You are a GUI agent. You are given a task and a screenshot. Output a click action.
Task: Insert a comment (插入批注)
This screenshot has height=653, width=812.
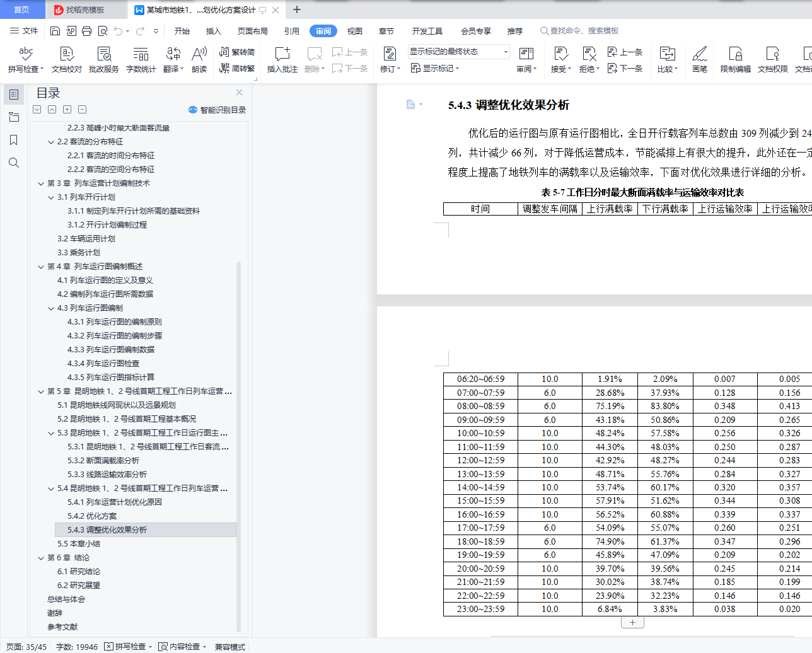click(x=282, y=60)
